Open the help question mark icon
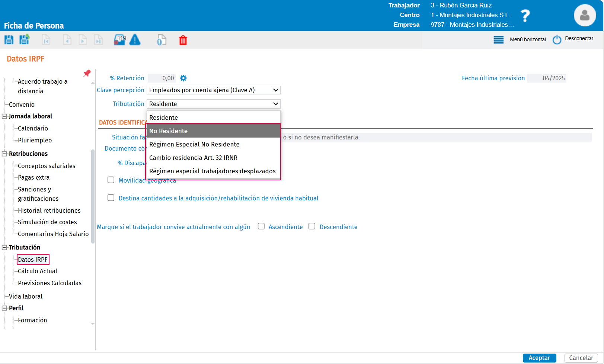Screen dimensions: 604x364 click(525, 16)
